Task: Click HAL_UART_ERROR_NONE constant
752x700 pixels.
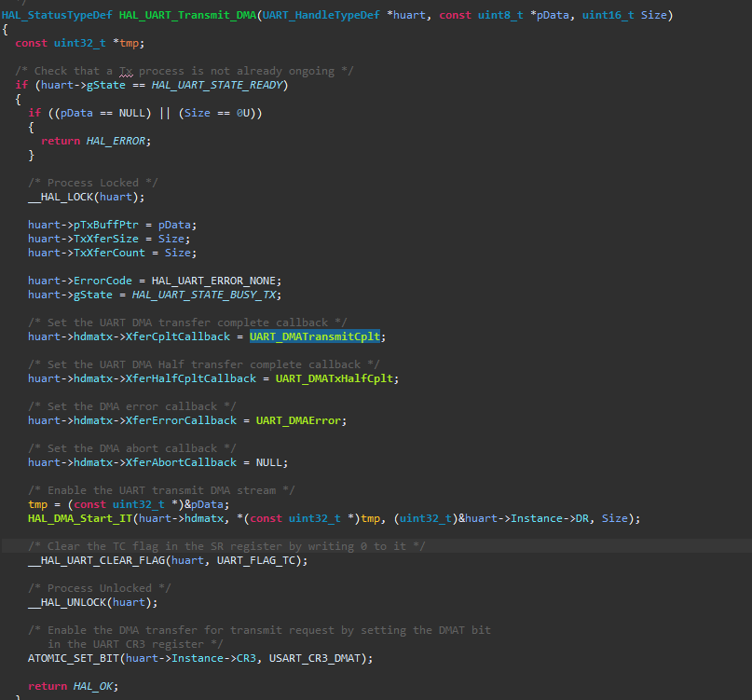Action: 213,281
